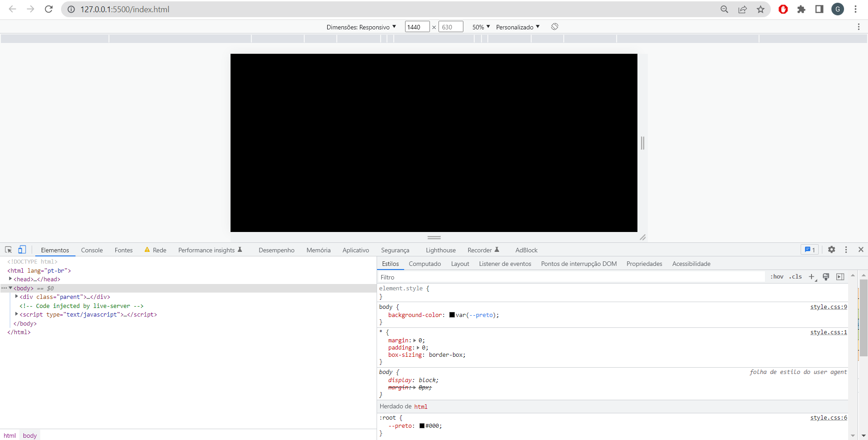The height and width of the screenshot is (440, 868).
Task: Activate the inspect element picker
Action: point(8,250)
